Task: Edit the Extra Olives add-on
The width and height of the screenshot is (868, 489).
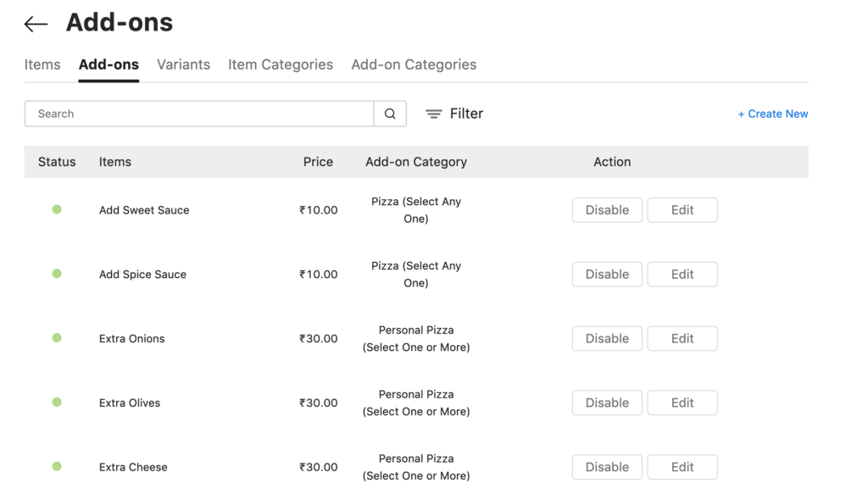Action: (x=682, y=403)
